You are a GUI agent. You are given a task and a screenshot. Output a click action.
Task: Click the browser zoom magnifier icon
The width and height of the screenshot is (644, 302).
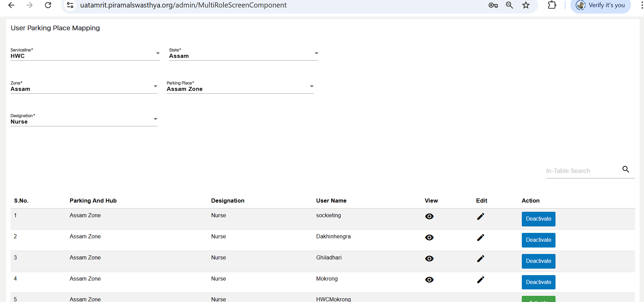509,5
